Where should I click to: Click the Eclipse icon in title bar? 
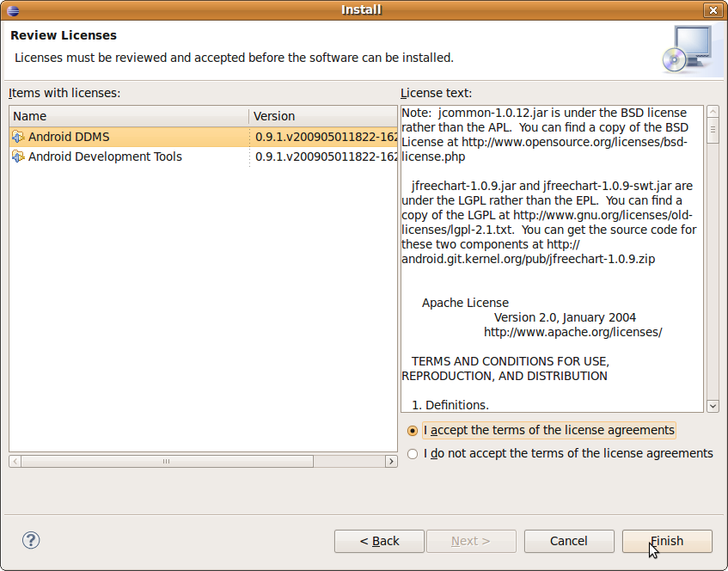click(x=13, y=10)
